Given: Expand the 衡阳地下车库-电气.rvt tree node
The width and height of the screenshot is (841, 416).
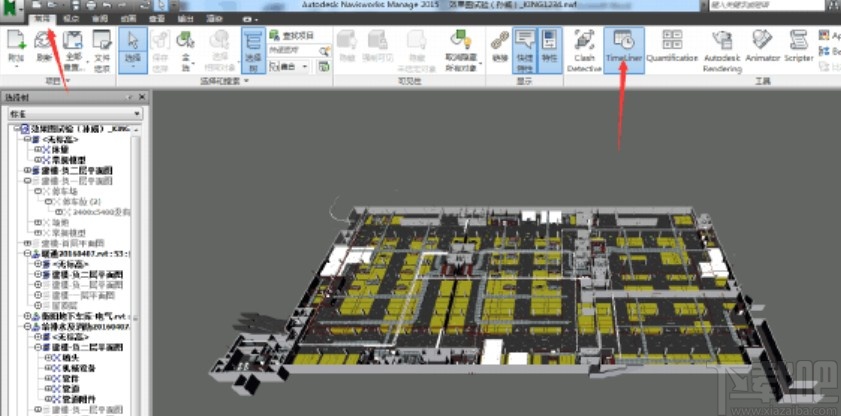Looking at the screenshot, I should tap(28, 316).
